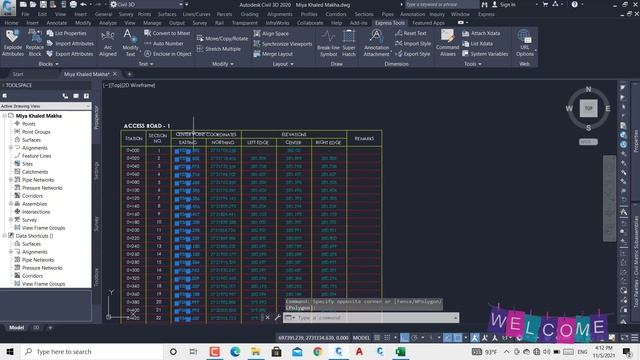Screen dimensions: 640x360
Task: Expand the Layout panel dropdown
Action: tap(283, 64)
